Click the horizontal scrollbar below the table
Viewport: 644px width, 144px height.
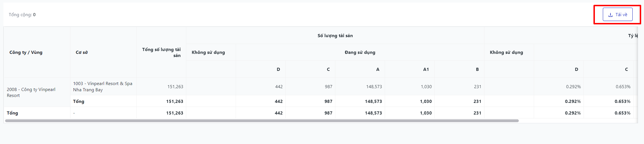point(261,121)
